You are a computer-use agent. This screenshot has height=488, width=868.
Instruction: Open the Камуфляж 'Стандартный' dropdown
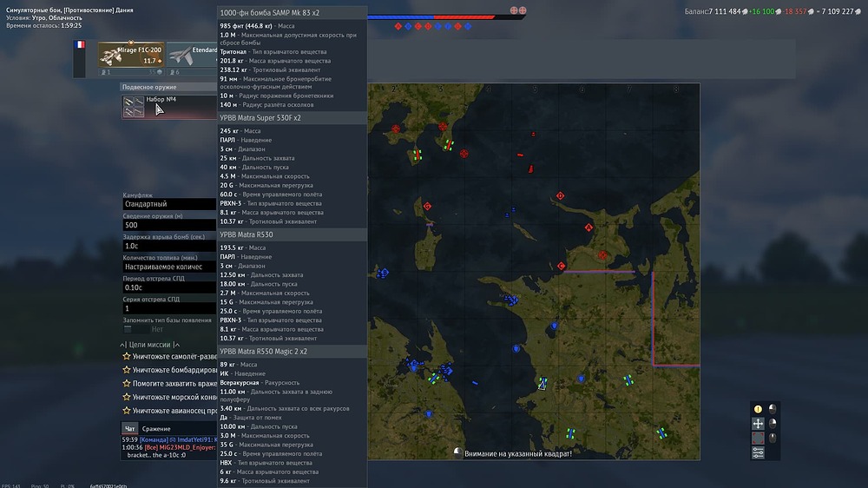(169, 204)
